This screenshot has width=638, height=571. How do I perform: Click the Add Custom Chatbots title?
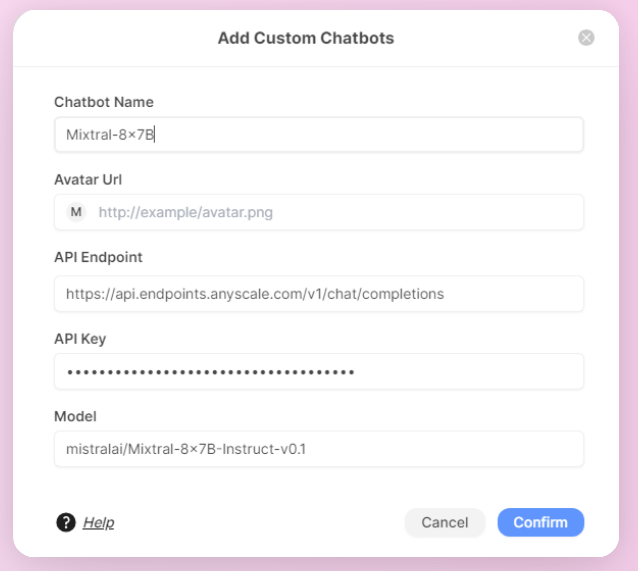[306, 38]
